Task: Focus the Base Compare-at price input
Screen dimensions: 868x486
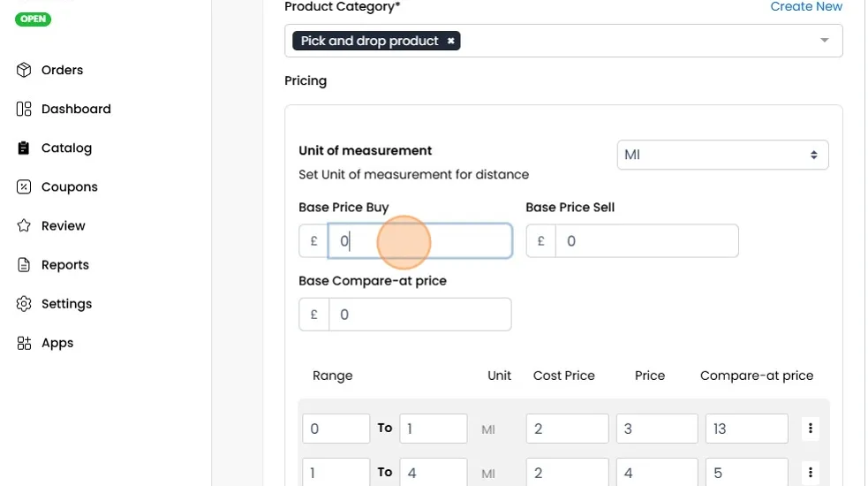Action: (419, 315)
